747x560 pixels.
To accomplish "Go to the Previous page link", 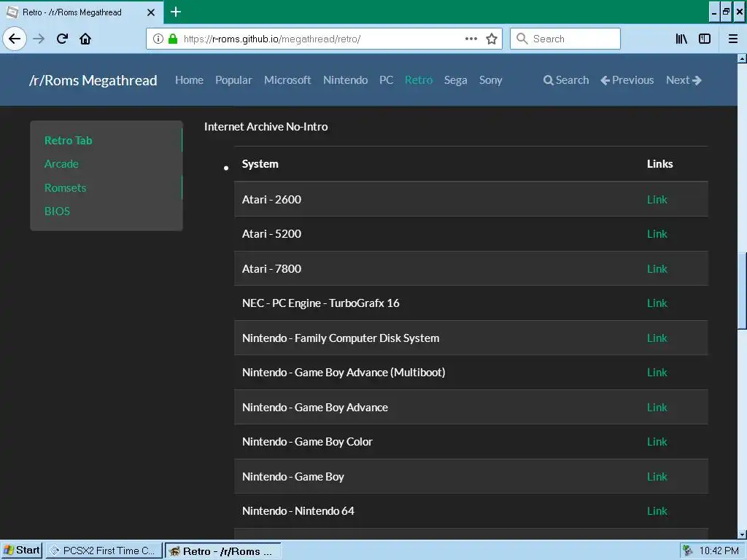I will tap(627, 80).
